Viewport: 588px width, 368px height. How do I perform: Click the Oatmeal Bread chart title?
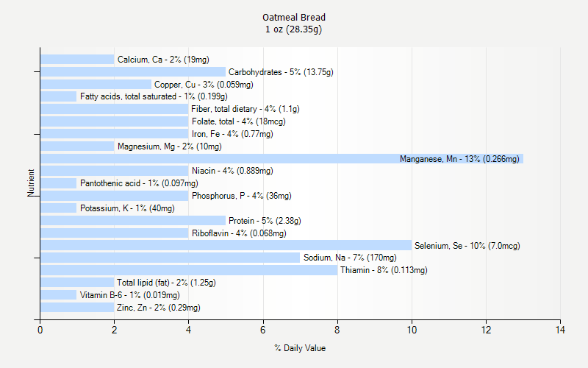(294, 17)
